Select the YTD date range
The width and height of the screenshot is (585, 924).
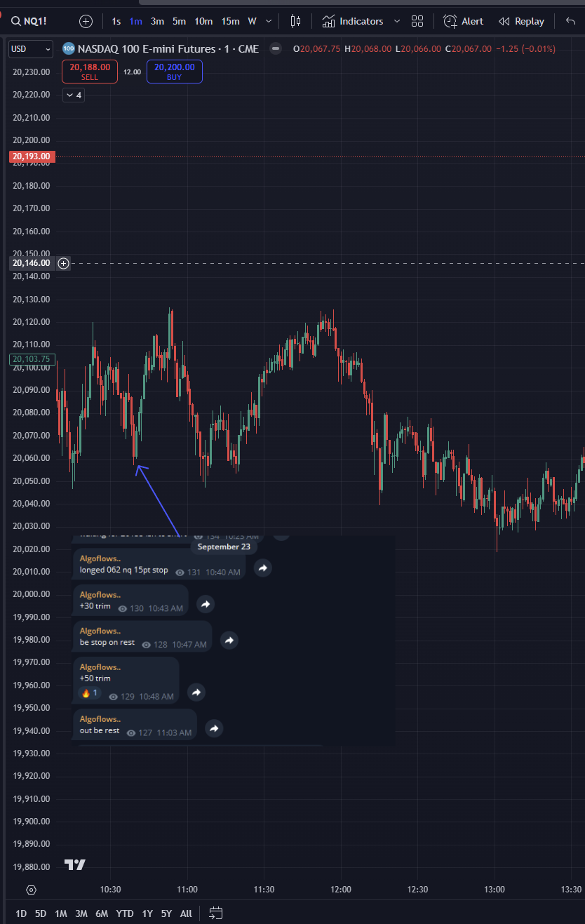click(x=125, y=913)
